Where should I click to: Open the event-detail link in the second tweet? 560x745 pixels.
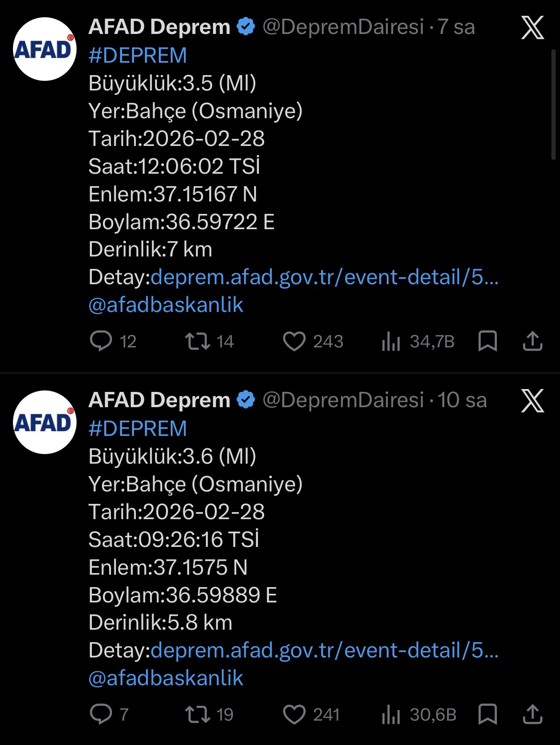325,651
